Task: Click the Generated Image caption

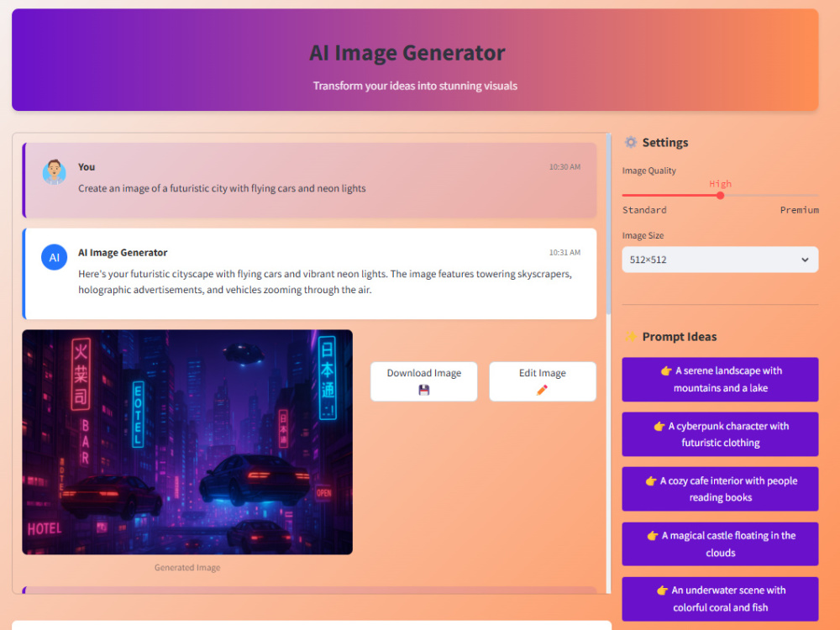Action: [x=187, y=567]
